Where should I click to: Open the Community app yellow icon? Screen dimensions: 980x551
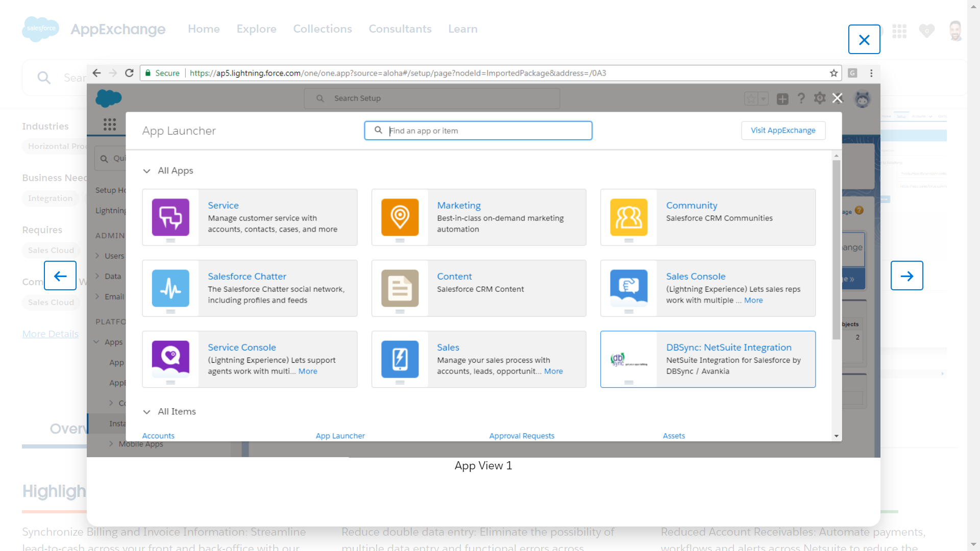point(629,217)
